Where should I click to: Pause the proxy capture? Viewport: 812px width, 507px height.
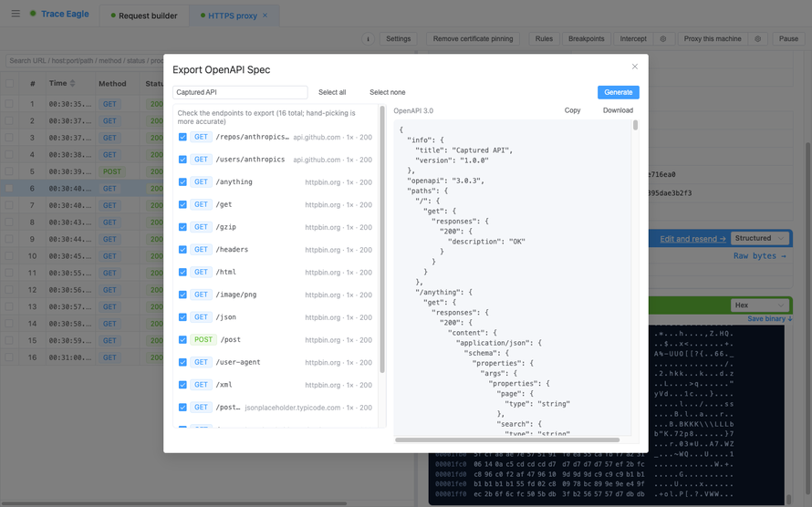click(x=788, y=39)
